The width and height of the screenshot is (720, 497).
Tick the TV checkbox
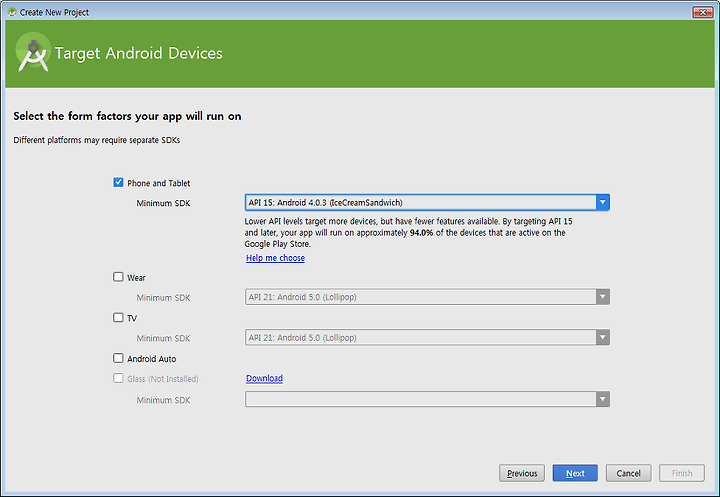(118, 317)
